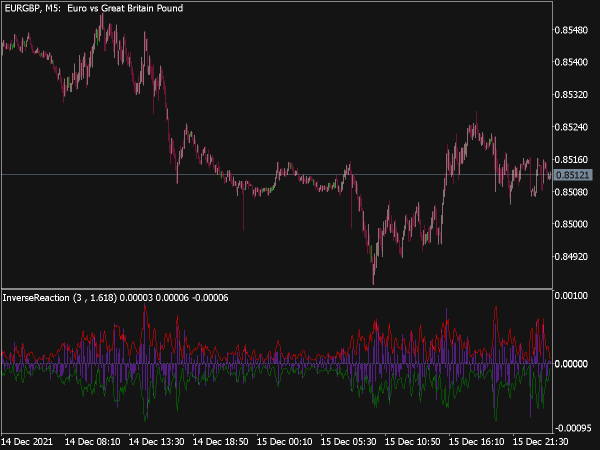Click the 0.85400 price scale mark
The height and width of the screenshot is (450, 600).
click(571, 62)
